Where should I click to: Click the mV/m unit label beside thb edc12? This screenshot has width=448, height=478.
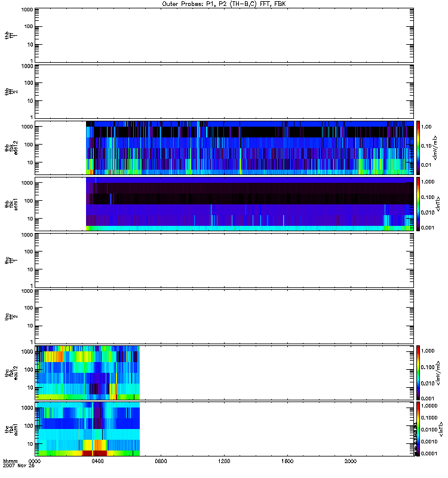click(x=438, y=147)
